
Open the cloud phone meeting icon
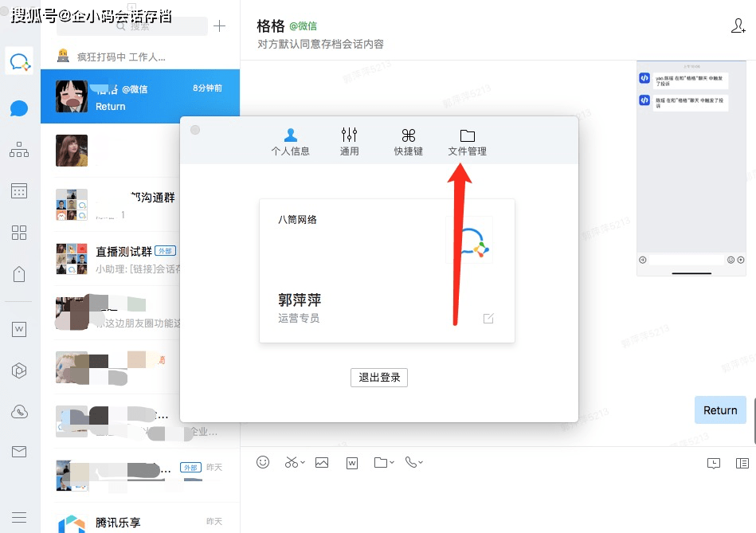coord(19,411)
